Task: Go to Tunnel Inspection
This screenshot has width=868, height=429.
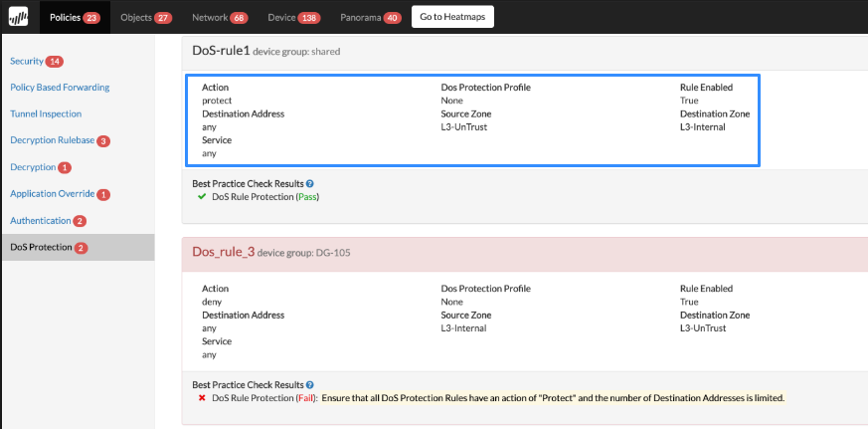Action: click(46, 113)
